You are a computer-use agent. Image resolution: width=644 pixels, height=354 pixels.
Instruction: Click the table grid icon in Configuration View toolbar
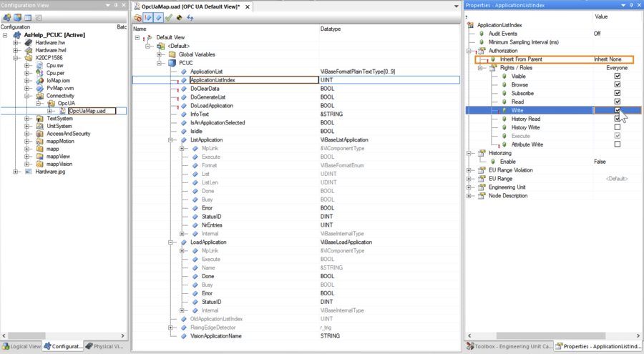pyautogui.click(x=27, y=18)
